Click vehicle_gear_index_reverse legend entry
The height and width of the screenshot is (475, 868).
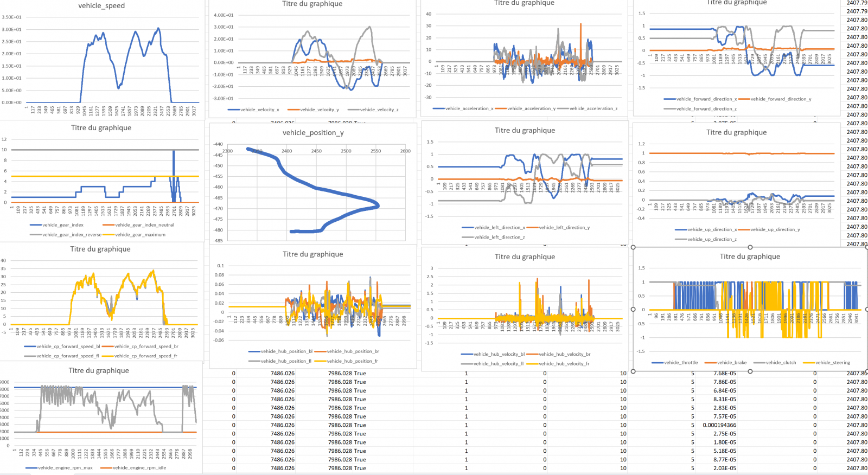pos(66,235)
